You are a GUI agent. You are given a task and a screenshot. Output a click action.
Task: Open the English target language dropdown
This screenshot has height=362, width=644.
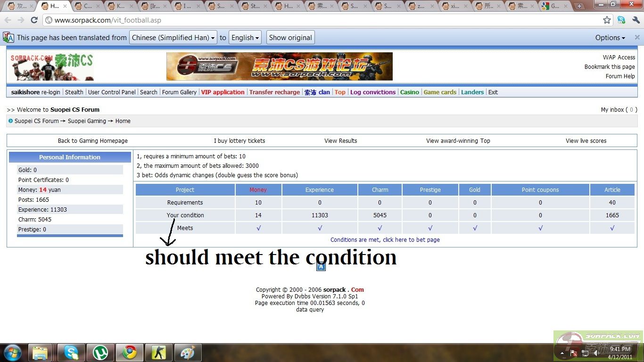point(246,38)
